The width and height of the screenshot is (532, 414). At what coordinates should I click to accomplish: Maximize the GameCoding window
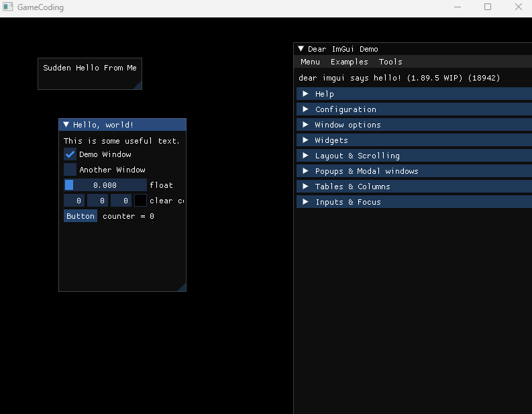pos(488,7)
